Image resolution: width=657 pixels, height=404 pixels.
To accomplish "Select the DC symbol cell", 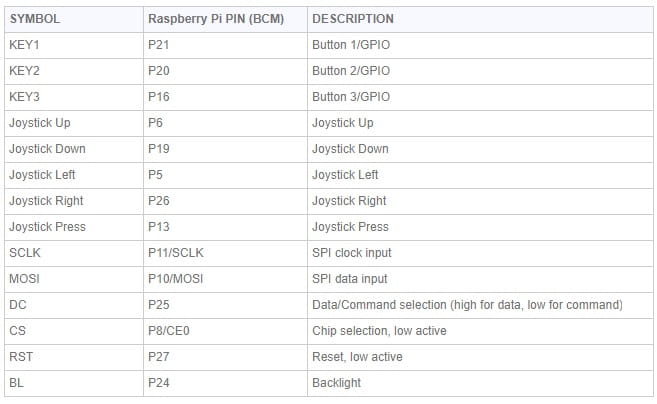I will tap(18, 305).
